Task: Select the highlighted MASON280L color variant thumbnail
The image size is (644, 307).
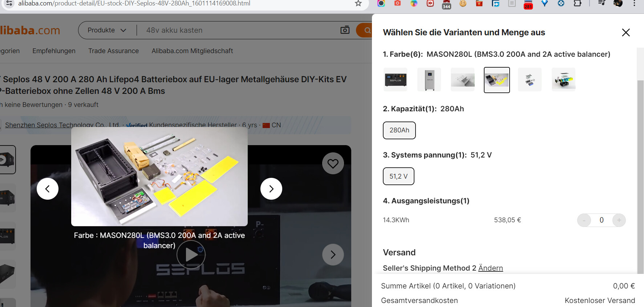Action: [497, 80]
